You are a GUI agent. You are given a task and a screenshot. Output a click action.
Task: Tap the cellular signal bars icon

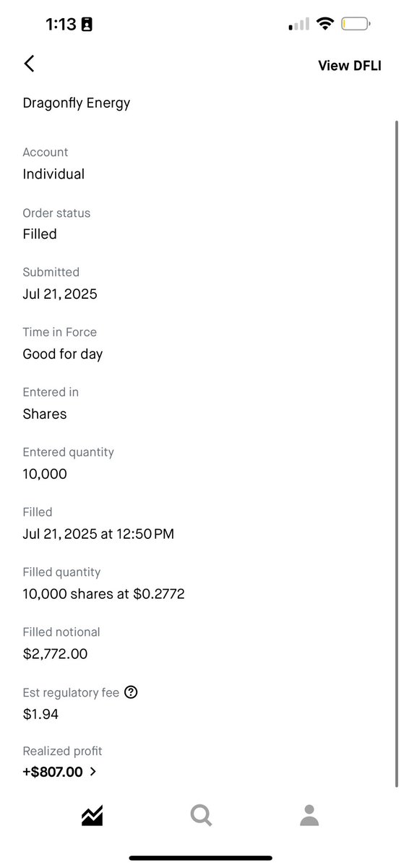299,25
